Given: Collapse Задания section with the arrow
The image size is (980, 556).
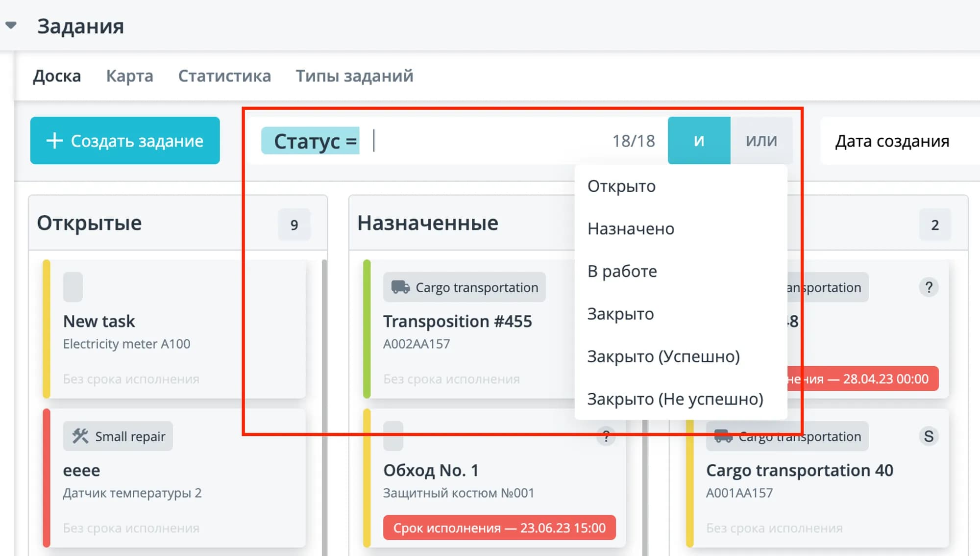Looking at the screenshot, I should (11, 25).
